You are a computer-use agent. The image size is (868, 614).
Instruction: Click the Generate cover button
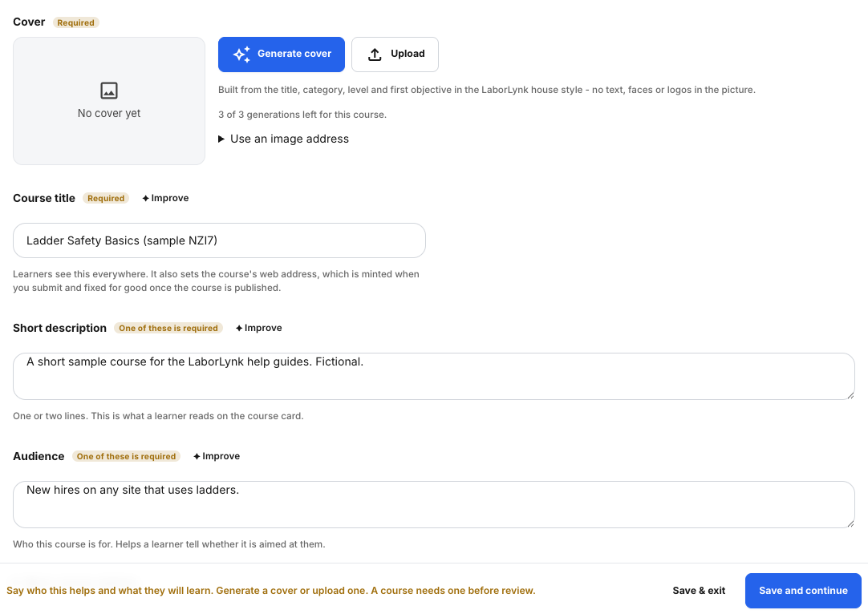pos(282,55)
